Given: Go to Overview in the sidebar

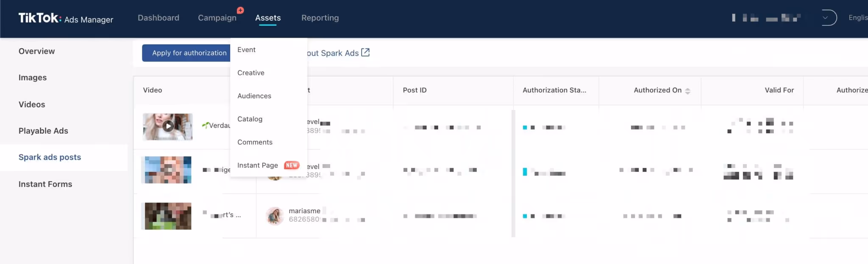Looking at the screenshot, I should 36,51.
